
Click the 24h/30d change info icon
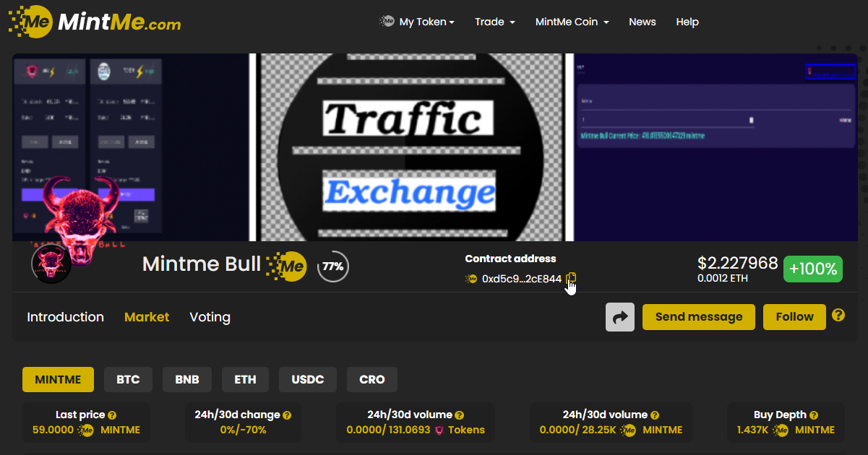click(x=287, y=415)
